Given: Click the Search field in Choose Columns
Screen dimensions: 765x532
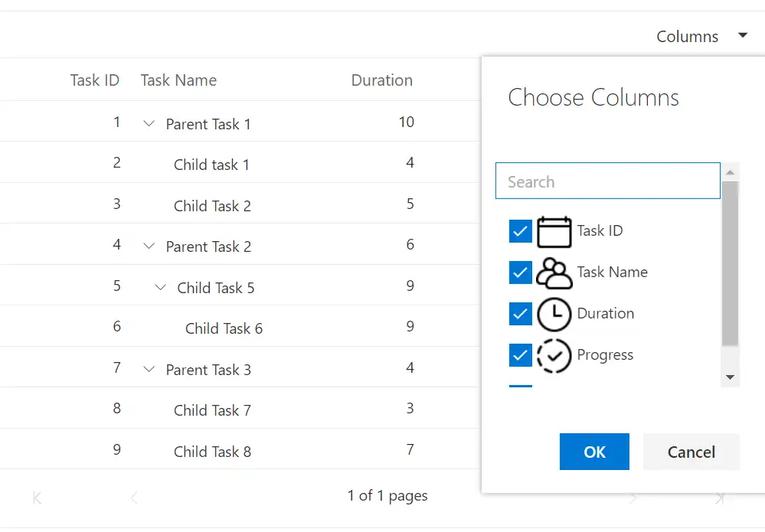Looking at the screenshot, I should pyautogui.click(x=607, y=181).
